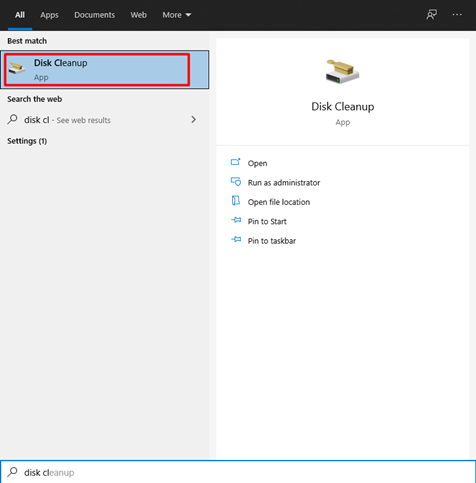Choose Open file location action
This screenshot has height=483, width=476.
pyautogui.click(x=279, y=202)
